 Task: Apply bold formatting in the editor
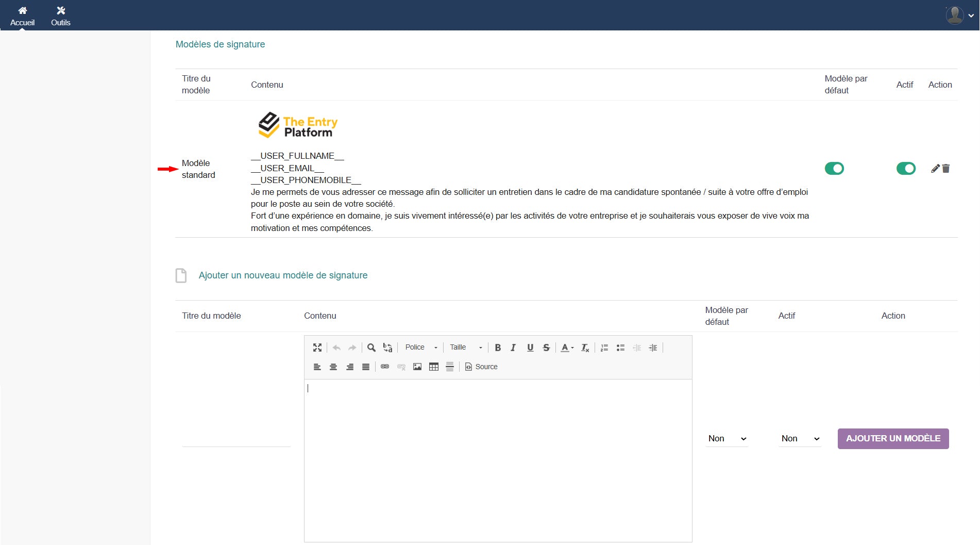(x=498, y=348)
